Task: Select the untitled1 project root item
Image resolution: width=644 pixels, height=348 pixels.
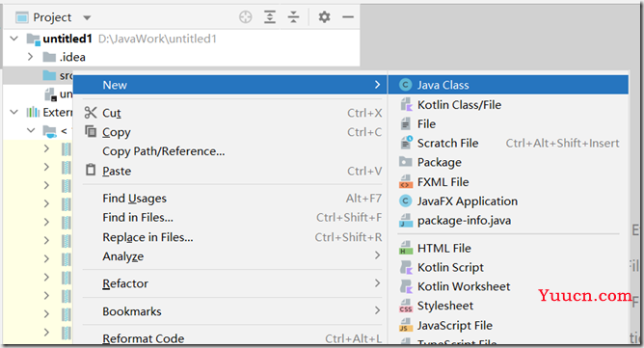Action: click(67, 39)
